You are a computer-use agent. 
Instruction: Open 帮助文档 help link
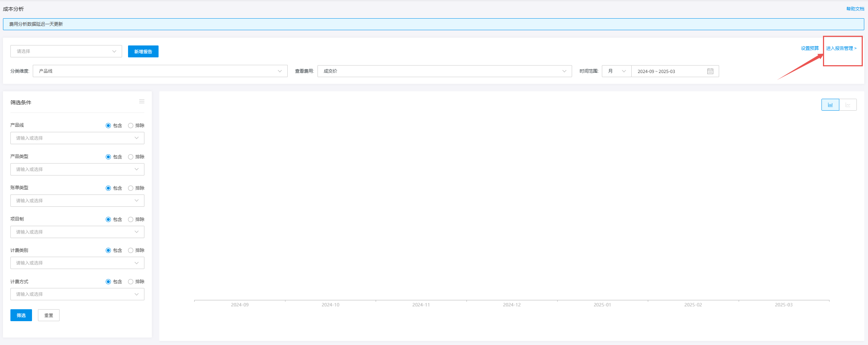pos(855,9)
